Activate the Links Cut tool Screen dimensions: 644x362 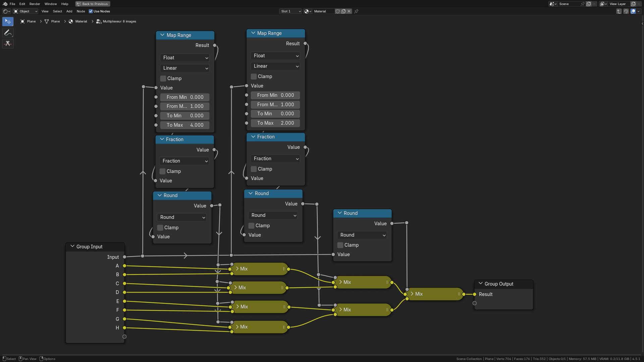click(8, 44)
